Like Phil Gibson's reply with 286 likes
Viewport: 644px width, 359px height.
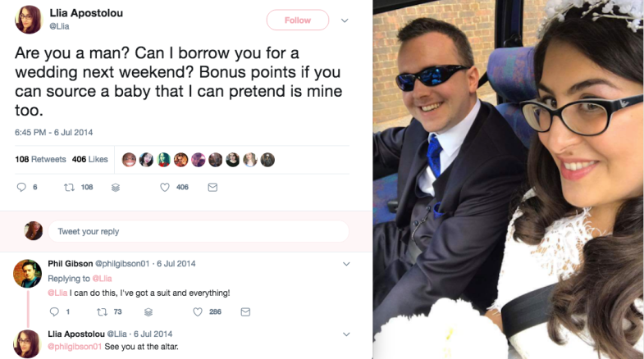198,311
